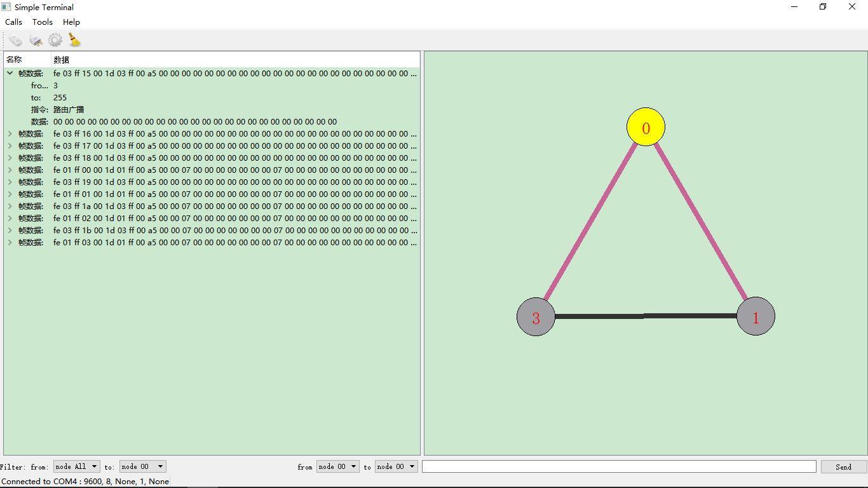Expand the frame row fe 03 ff 17

coord(10,146)
